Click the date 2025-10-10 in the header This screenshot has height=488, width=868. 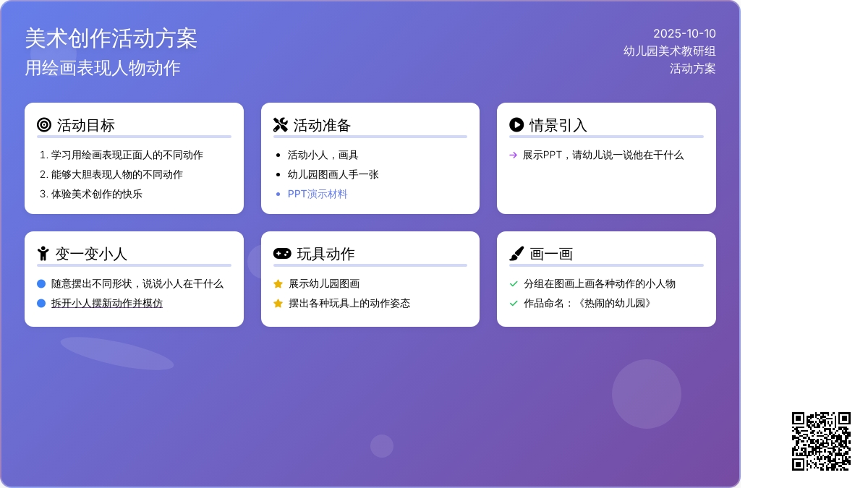coord(684,33)
